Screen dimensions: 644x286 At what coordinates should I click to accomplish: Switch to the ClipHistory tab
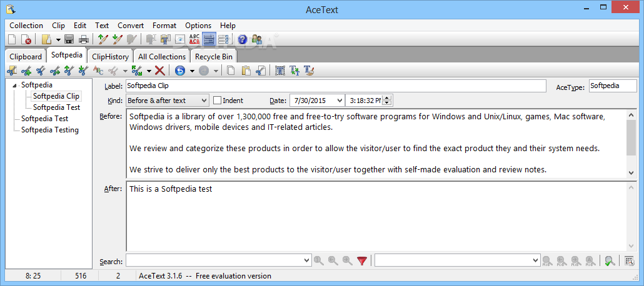coord(111,57)
